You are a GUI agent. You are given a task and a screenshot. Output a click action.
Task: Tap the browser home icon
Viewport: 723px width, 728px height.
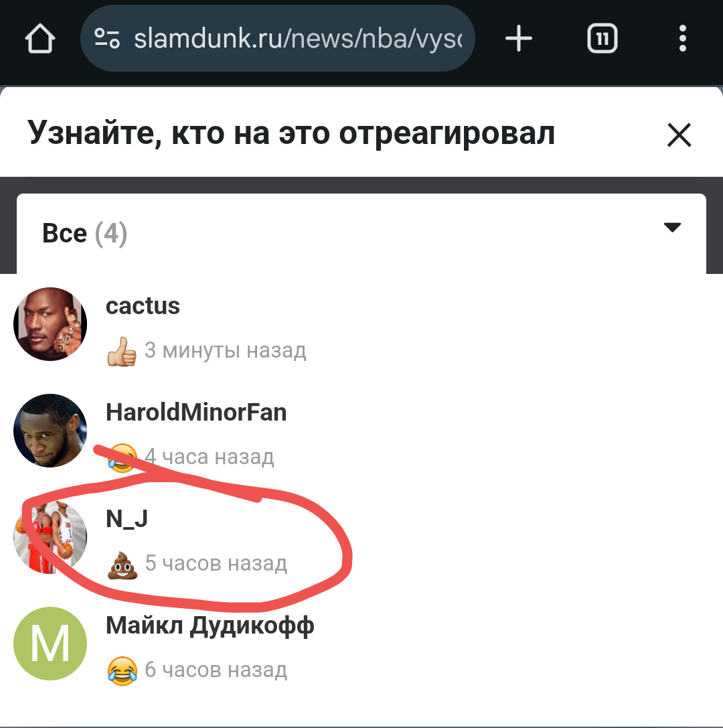tap(40, 38)
